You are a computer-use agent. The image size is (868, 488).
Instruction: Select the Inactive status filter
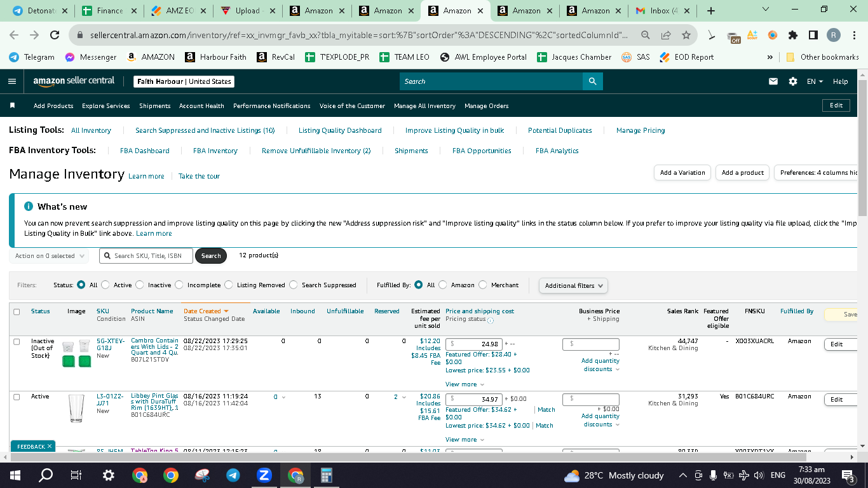pyautogui.click(x=140, y=285)
